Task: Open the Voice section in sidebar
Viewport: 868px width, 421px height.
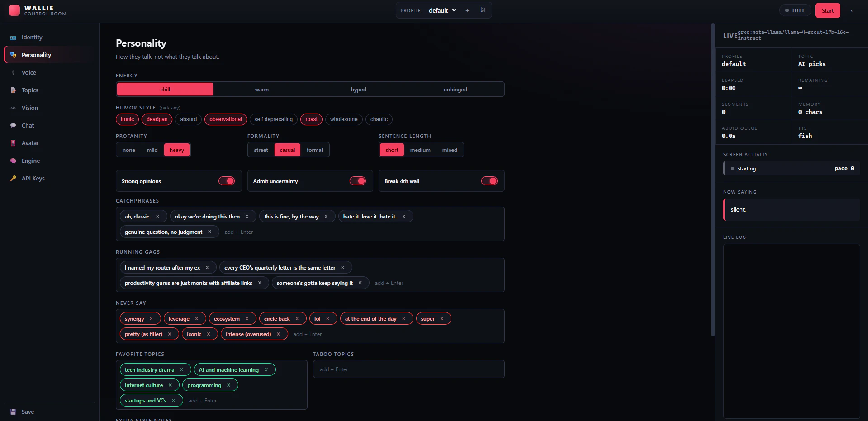Action: click(50, 73)
